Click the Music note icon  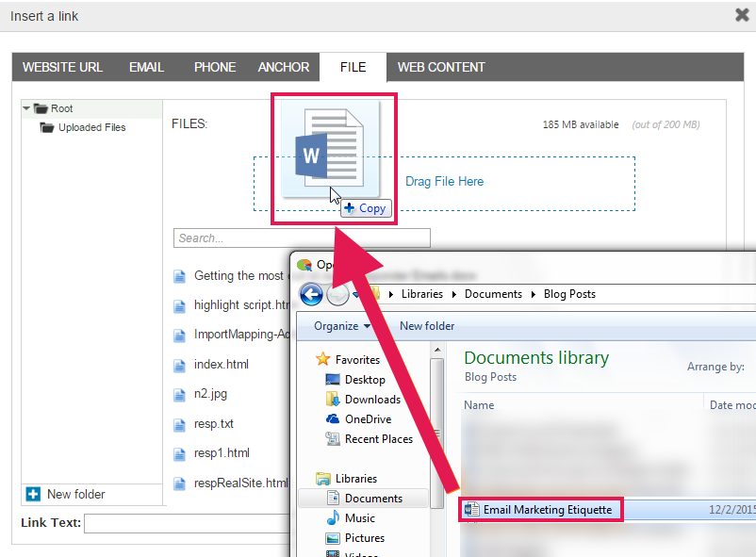pyautogui.click(x=333, y=517)
